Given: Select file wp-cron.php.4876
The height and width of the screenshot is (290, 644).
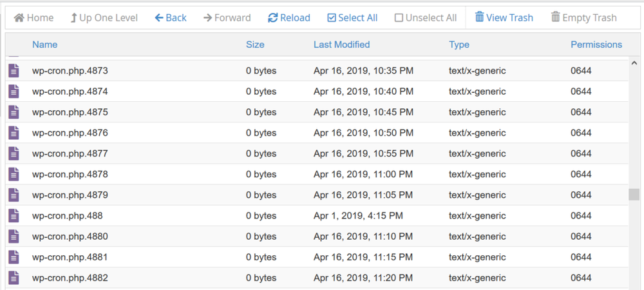Looking at the screenshot, I should click(70, 133).
